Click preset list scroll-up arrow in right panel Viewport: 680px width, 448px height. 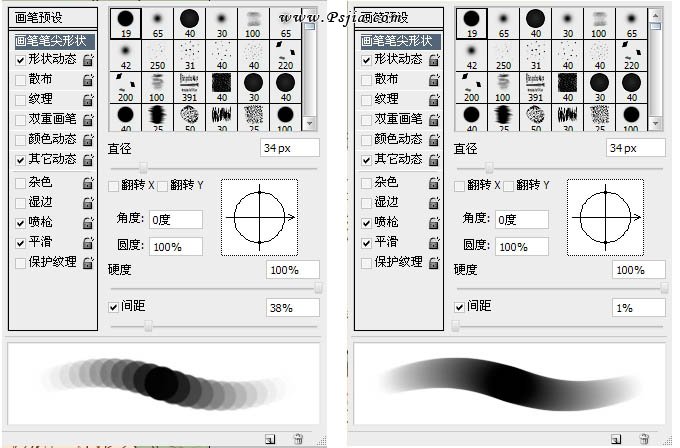(x=656, y=16)
